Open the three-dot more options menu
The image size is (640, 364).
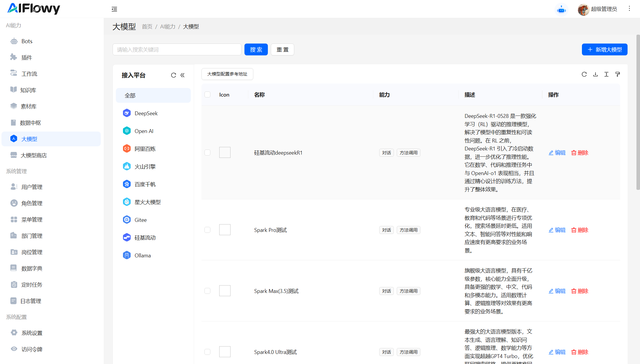click(x=629, y=9)
